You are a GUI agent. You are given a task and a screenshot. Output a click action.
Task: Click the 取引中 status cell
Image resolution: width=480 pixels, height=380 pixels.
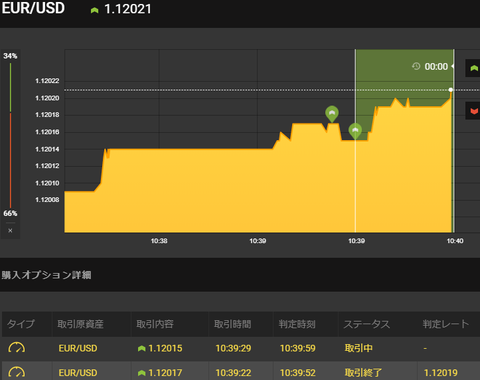pyautogui.click(x=359, y=348)
